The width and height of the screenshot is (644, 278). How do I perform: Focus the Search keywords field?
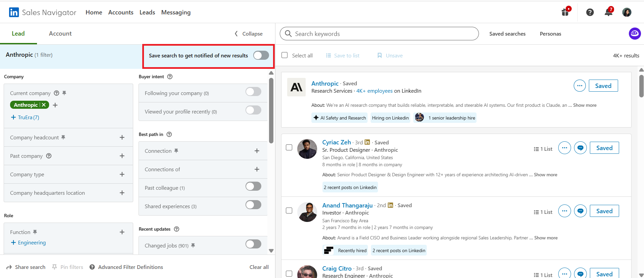click(379, 34)
